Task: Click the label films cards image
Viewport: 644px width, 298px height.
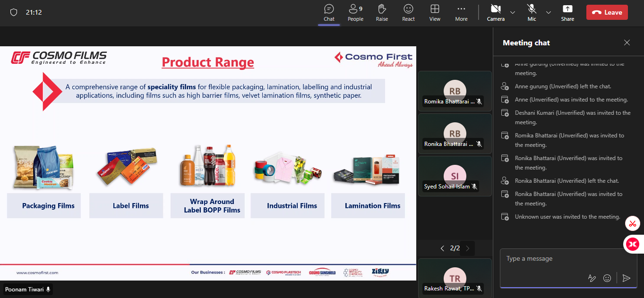Action: click(x=126, y=167)
